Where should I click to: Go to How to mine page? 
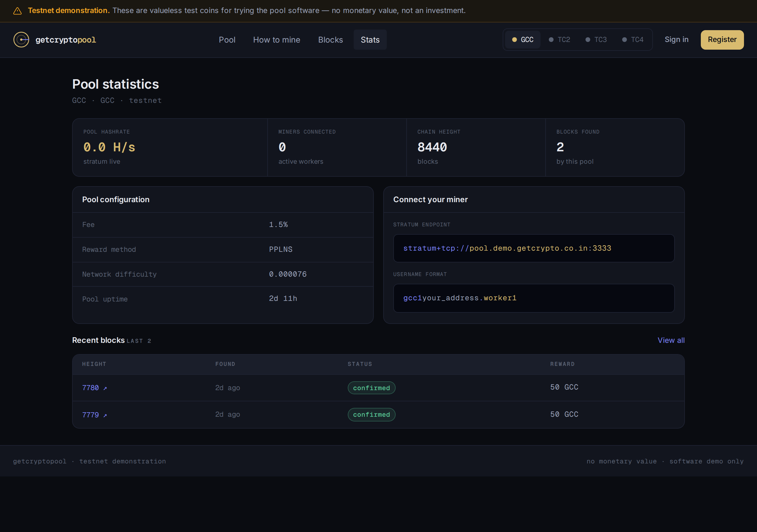(x=276, y=40)
